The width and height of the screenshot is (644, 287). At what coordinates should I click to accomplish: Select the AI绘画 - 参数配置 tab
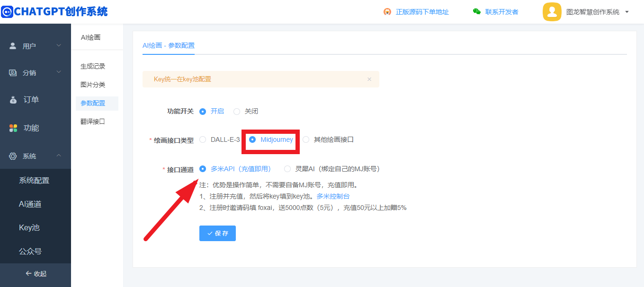coord(169,45)
